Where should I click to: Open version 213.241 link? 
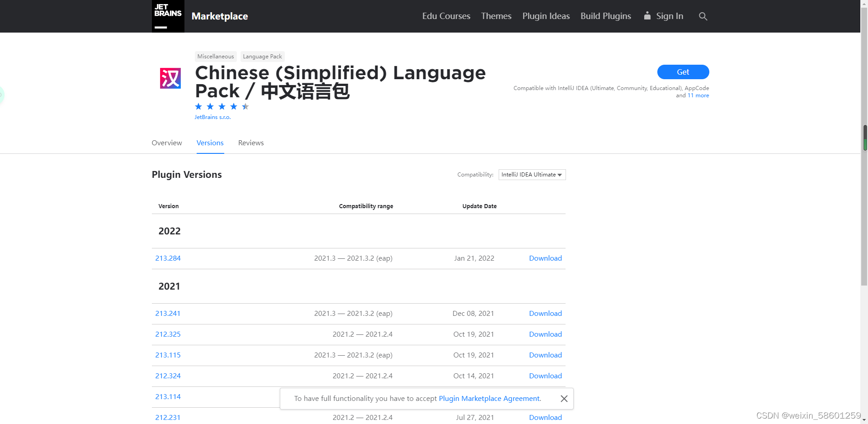point(168,314)
